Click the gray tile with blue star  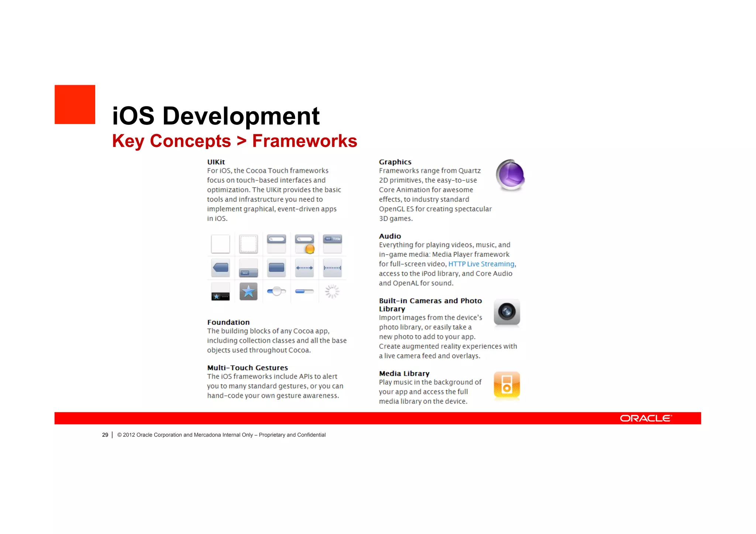coord(248,292)
